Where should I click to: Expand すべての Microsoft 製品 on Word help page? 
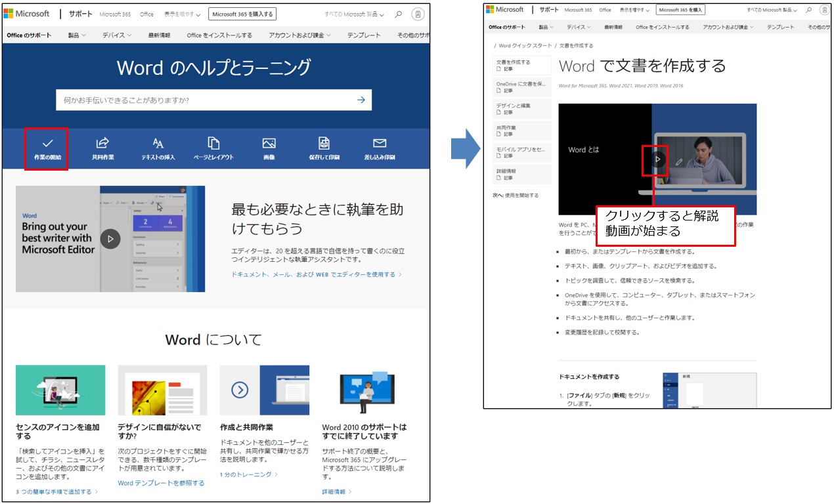[355, 14]
